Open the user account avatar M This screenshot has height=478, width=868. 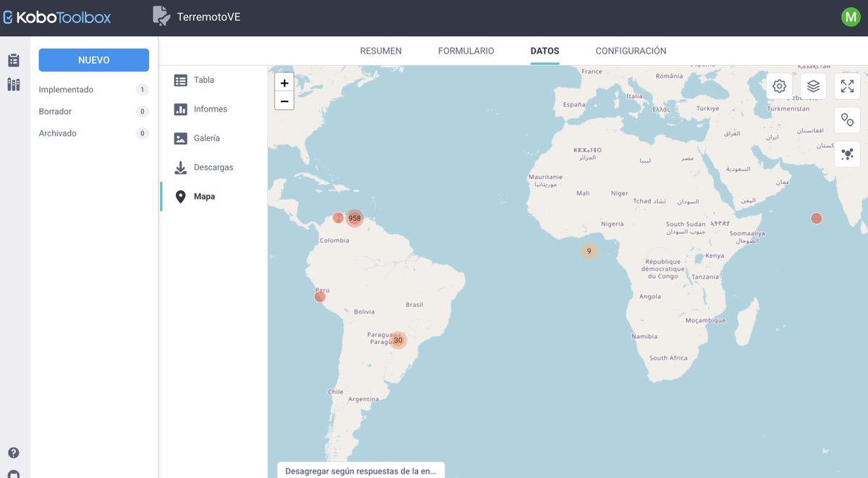click(x=851, y=17)
